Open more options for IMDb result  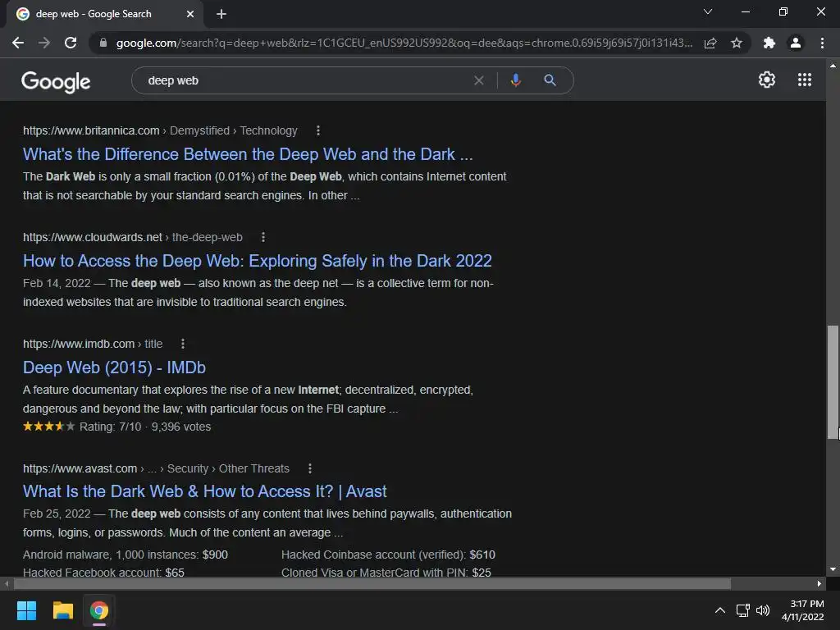click(x=183, y=344)
